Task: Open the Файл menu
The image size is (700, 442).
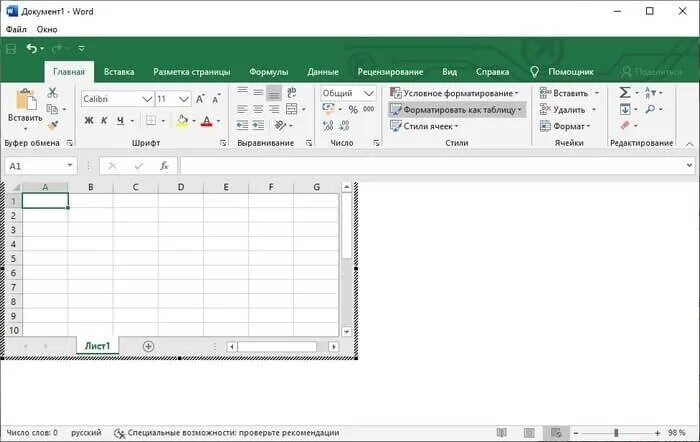Action: coord(16,29)
